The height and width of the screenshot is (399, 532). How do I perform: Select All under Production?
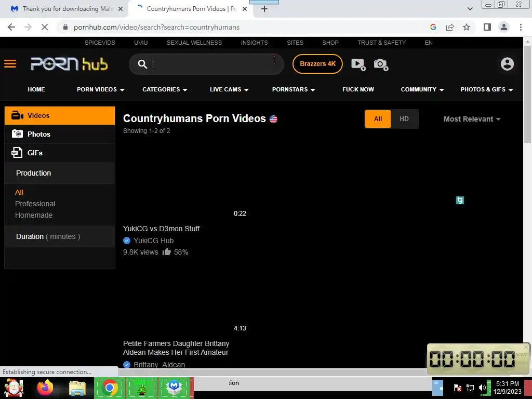[x=19, y=192]
